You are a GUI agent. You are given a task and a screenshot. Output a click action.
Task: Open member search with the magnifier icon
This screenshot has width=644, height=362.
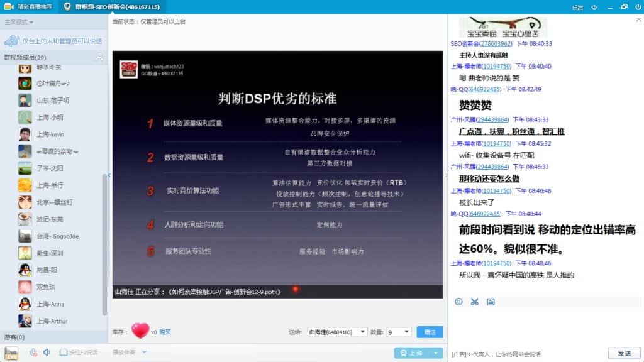tap(99, 57)
